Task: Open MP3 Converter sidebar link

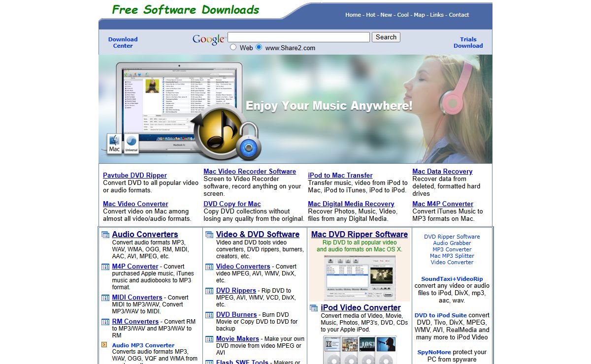Action: click(452, 249)
